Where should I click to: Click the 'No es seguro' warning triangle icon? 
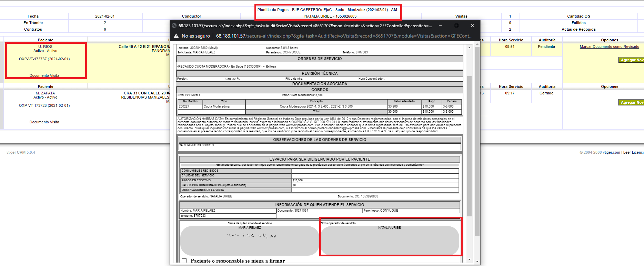(176, 36)
